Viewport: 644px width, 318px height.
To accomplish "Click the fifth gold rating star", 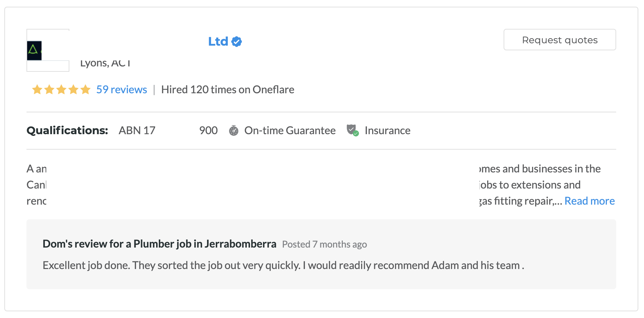I will [x=85, y=90].
